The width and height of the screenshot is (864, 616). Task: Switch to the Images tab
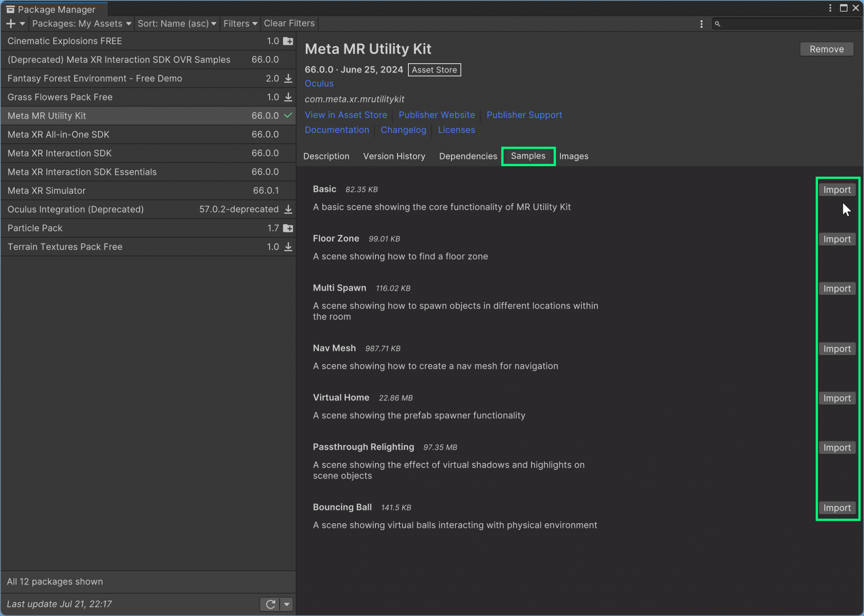click(x=574, y=156)
